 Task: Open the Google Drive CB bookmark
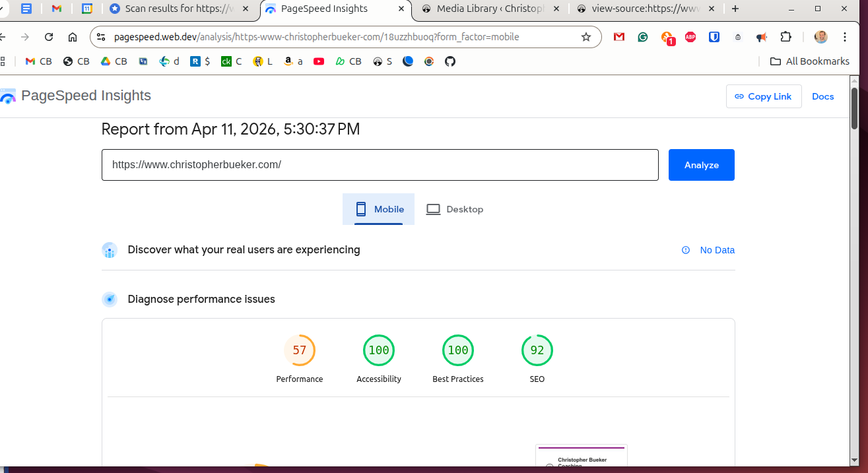114,61
